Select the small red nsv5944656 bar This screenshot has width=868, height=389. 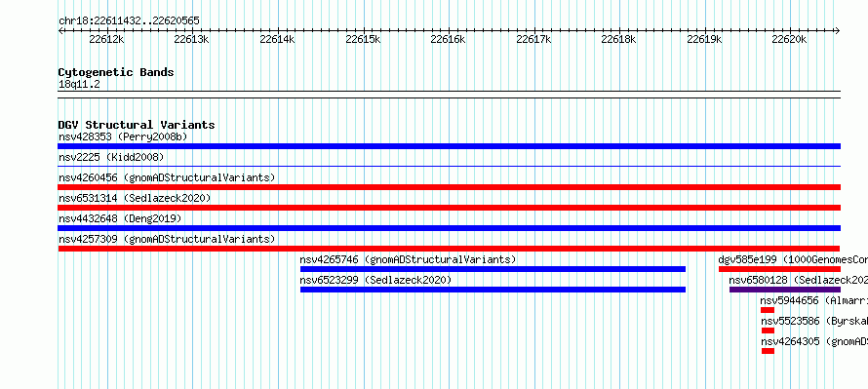tap(768, 310)
